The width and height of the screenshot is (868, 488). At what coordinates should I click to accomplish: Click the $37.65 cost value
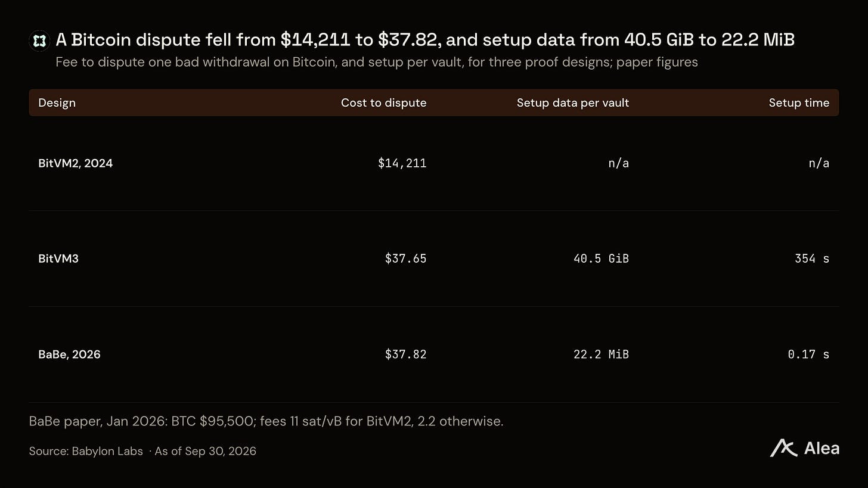(406, 259)
